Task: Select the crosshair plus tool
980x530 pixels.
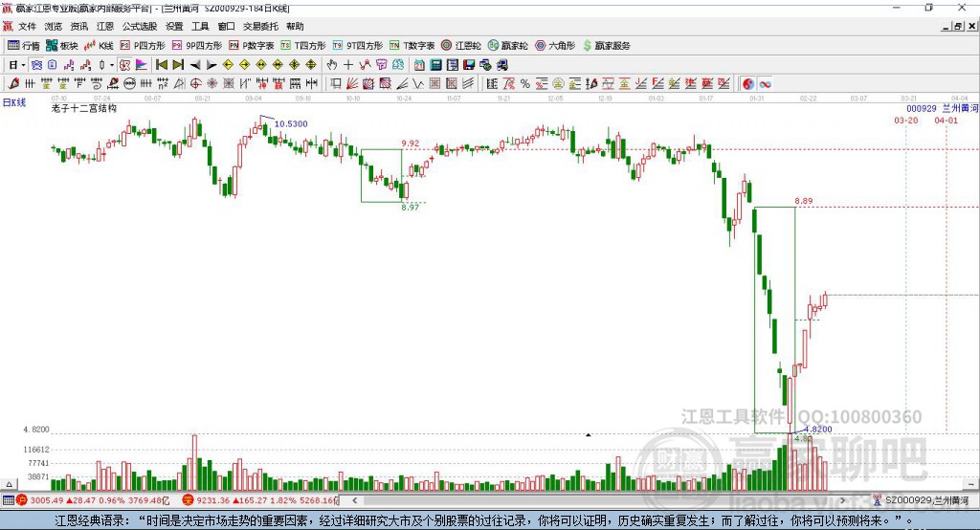Action: (348, 65)
